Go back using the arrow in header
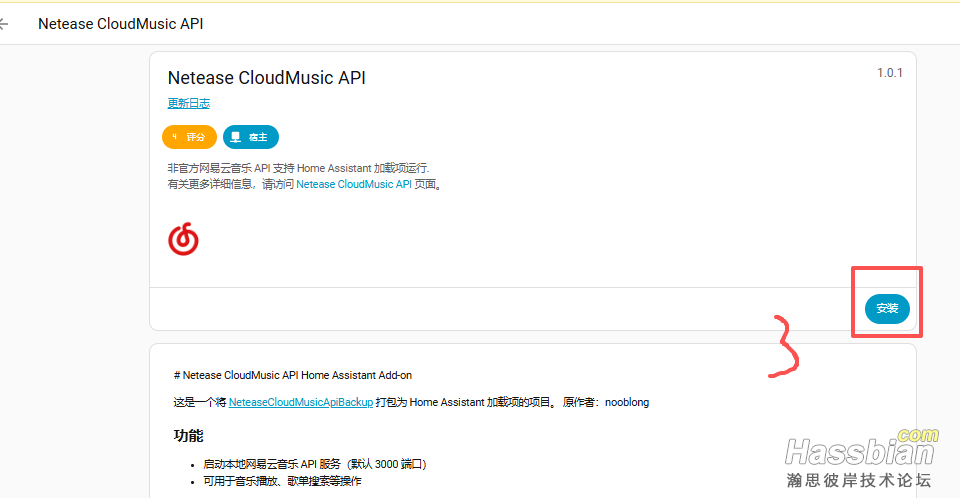Screen dimensions: 960x498 pyautogui.click(x=4, y=24)
